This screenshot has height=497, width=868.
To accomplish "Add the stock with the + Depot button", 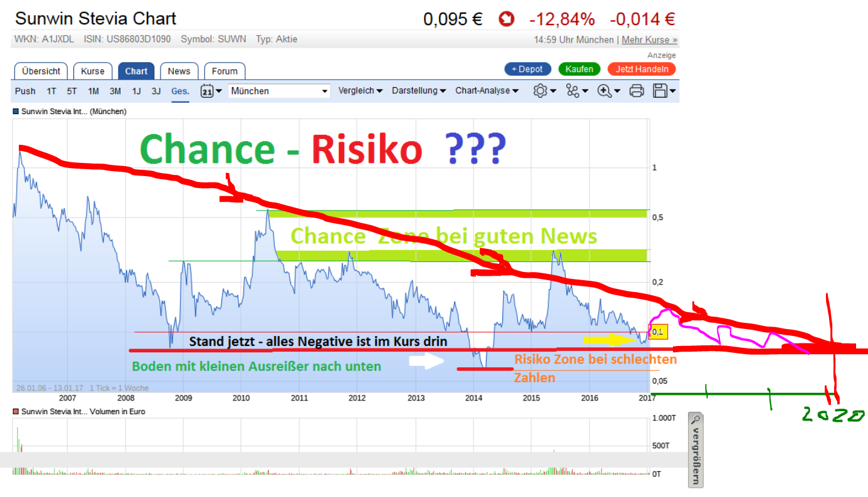I will pyautogui.click(x=527, y=69).
